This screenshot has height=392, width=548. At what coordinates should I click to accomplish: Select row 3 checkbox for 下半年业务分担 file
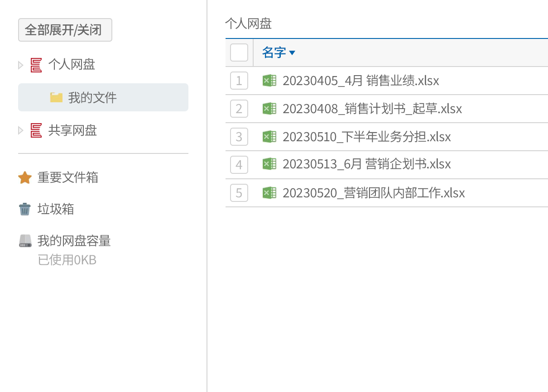point(239,137)
